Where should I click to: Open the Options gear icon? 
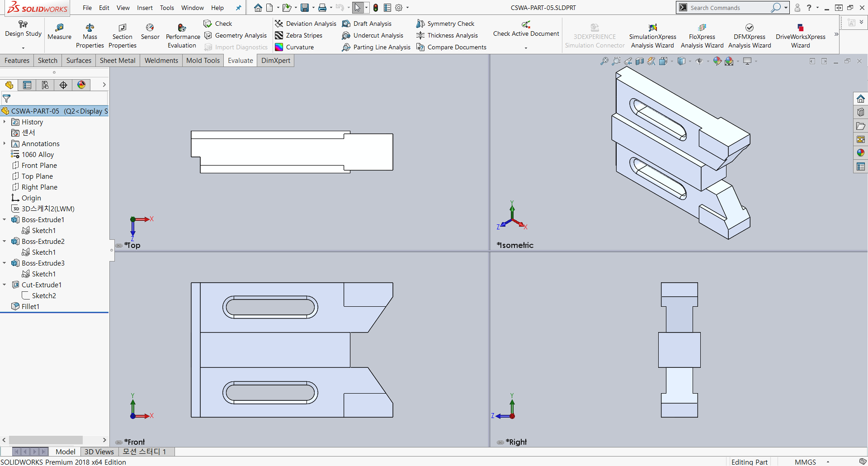coord(399,8)
